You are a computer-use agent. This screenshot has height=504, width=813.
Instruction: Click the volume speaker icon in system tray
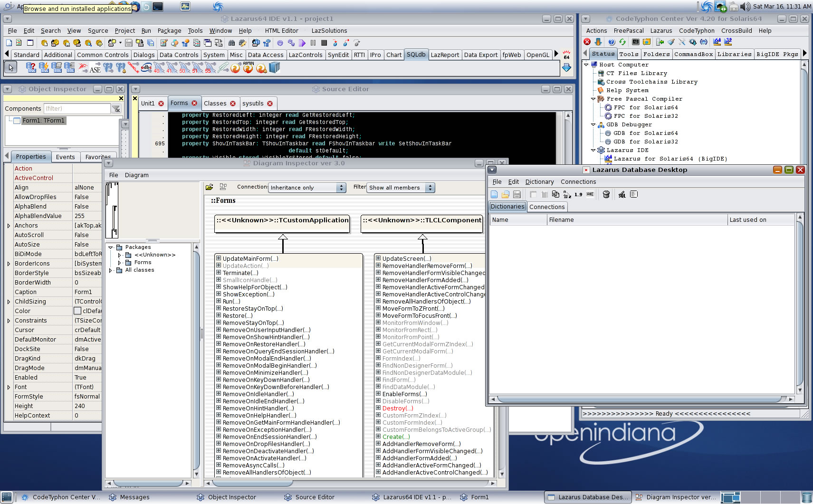(x=746, y=6)
